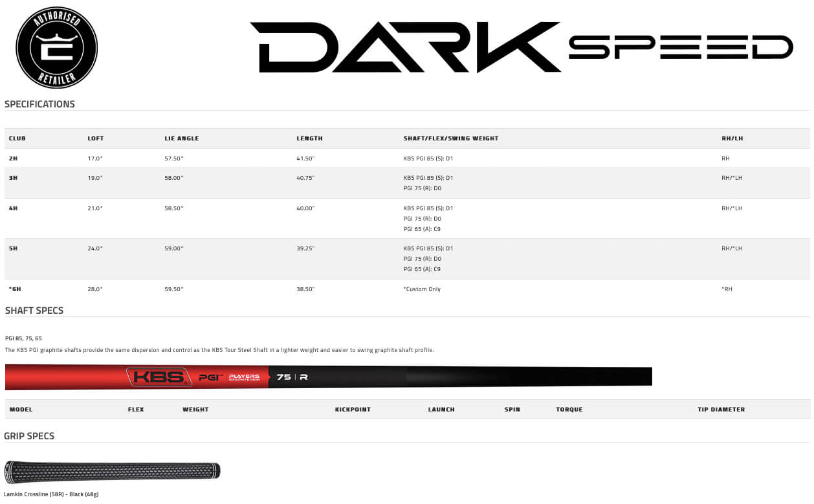The image size is (814, 504).
Task: Click KBS PGI 85 (S): D1 in 2H row
Action: [x=428, y=159]
